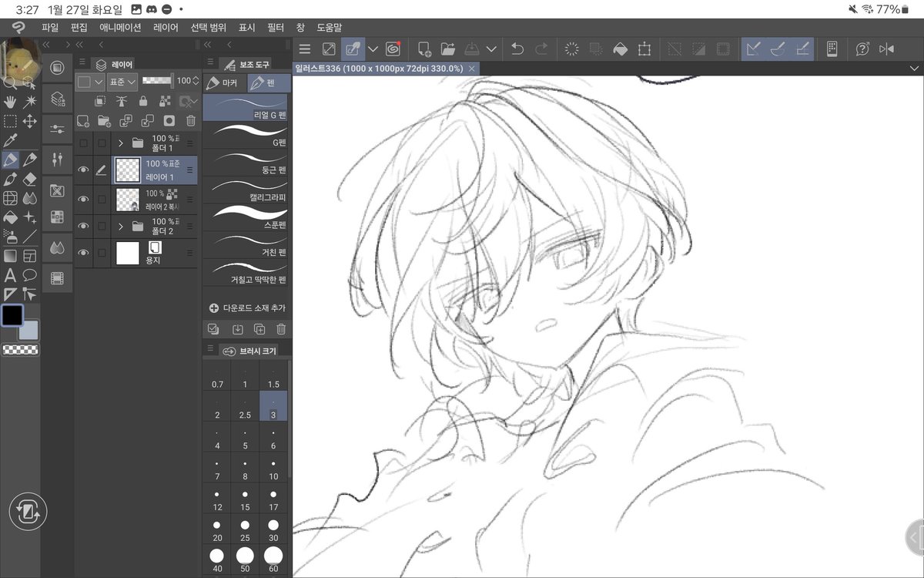Select the rectangular Selection area tool

10,121
